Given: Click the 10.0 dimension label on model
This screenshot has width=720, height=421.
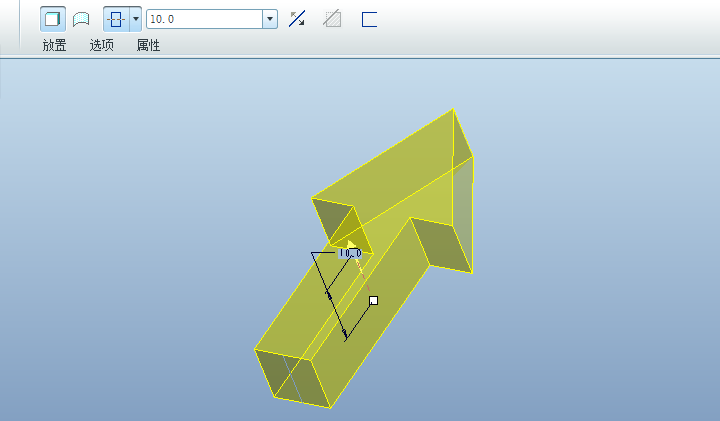Looking at the screenshot, I should click(x=350, y=253).
